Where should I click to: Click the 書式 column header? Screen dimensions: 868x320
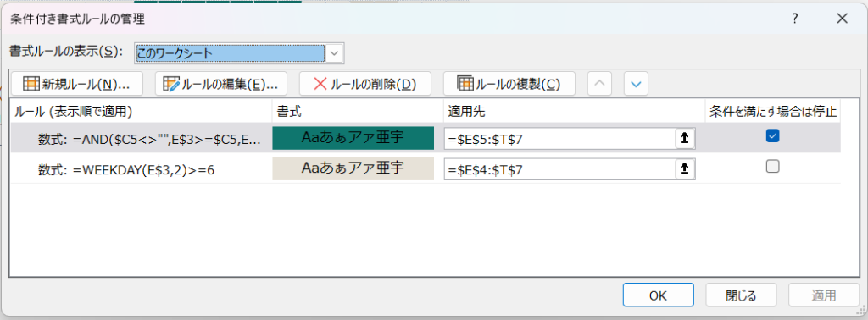click(358, 112)
